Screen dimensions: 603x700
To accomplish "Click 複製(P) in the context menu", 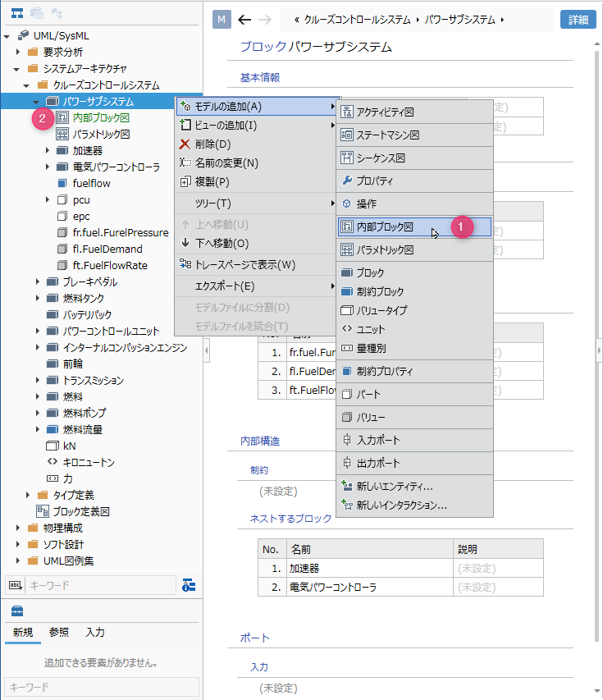I will (x=256, y=181).
